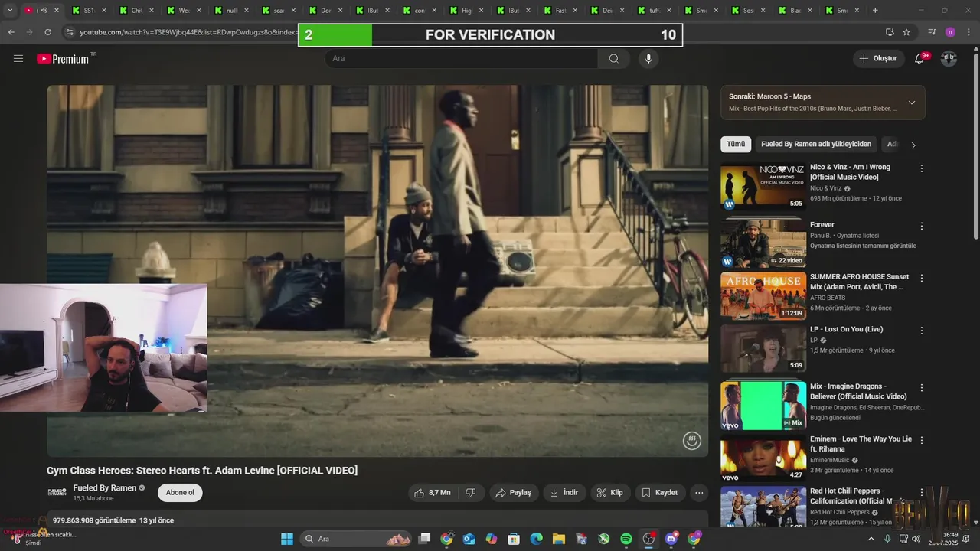Viewport: 980px width, 551px height.
Task: View site information icon in address bar
Action: pyautogui.click(x=70, y=32)
